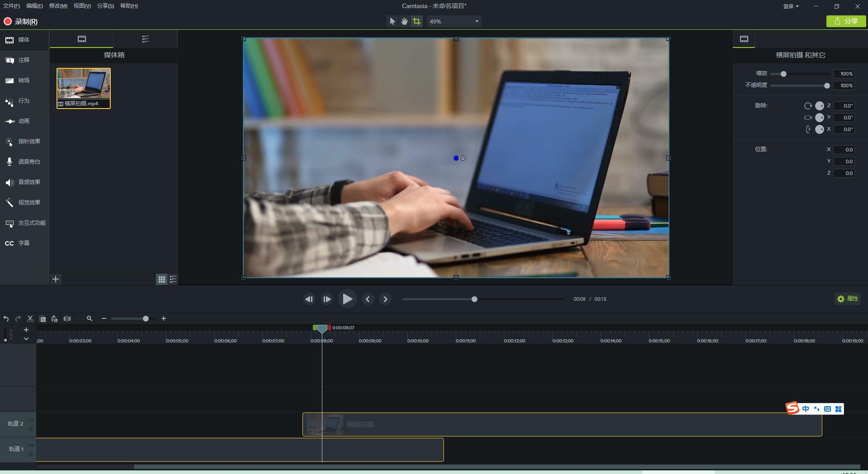Click the cut scissors icon
The width and height of the screenshot is (868, 474).
[30, 319]
